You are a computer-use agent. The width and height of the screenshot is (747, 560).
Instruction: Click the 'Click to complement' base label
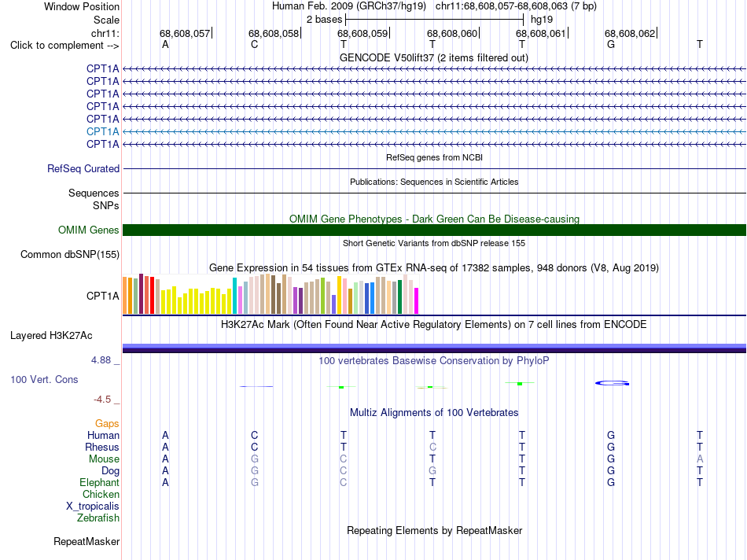(x=64, y=46)
